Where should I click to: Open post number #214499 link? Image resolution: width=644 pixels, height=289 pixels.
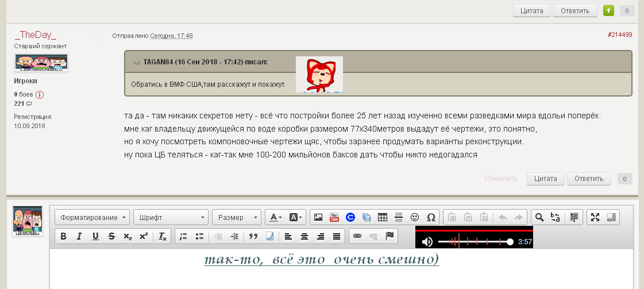(x=619, y=34)
